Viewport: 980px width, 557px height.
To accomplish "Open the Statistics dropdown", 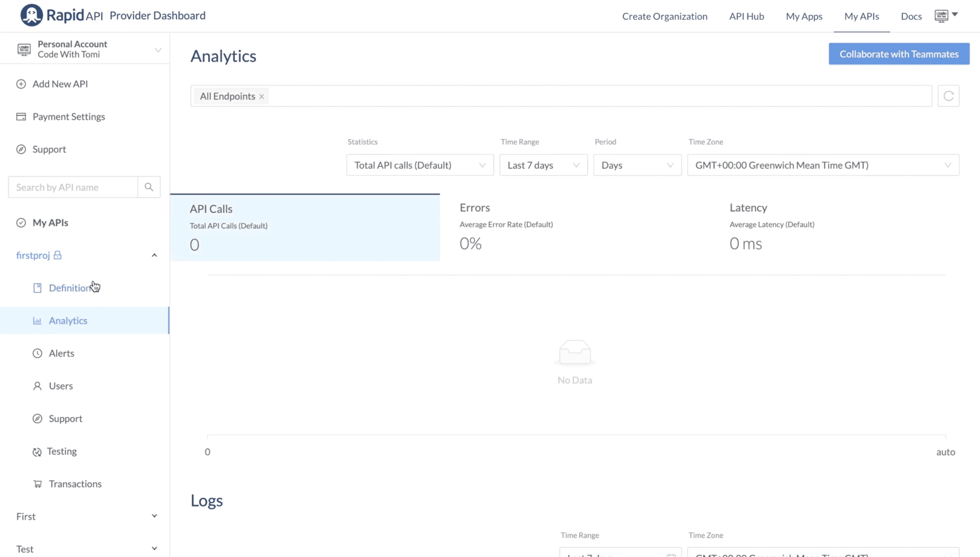I will pos(420,165).
